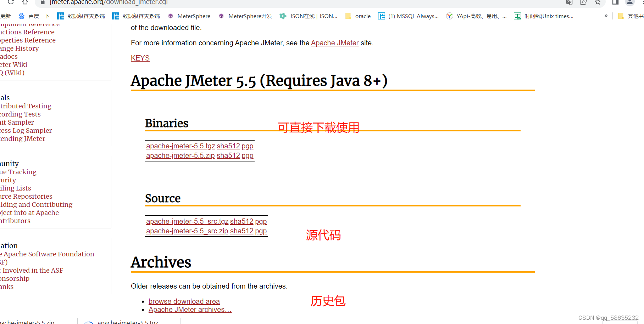644x324 pixels.
Task: Open pgp signature for apache-jmeter-5.5.zip binary
Action: tap(248, 155)
